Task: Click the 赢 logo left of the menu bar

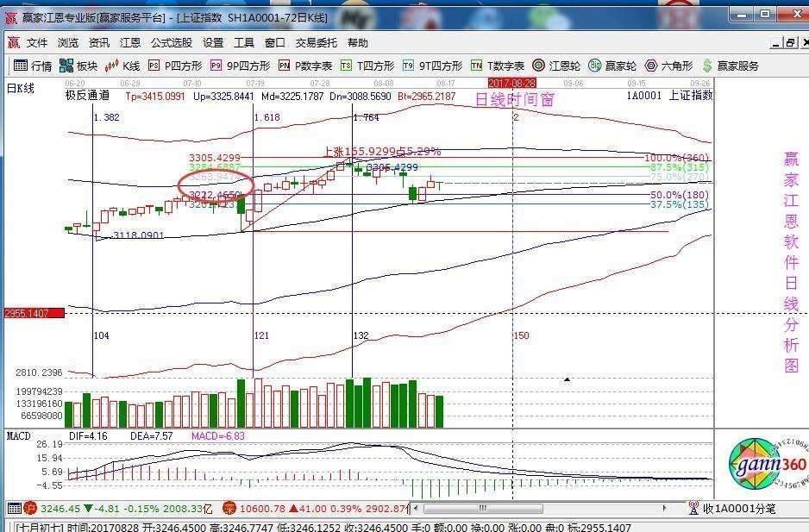Action: coord(14,42)
